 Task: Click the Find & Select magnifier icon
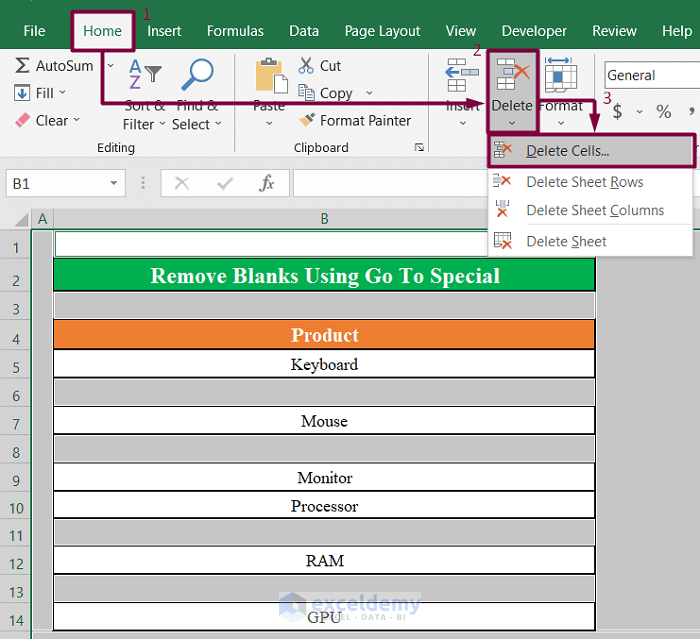197,74
